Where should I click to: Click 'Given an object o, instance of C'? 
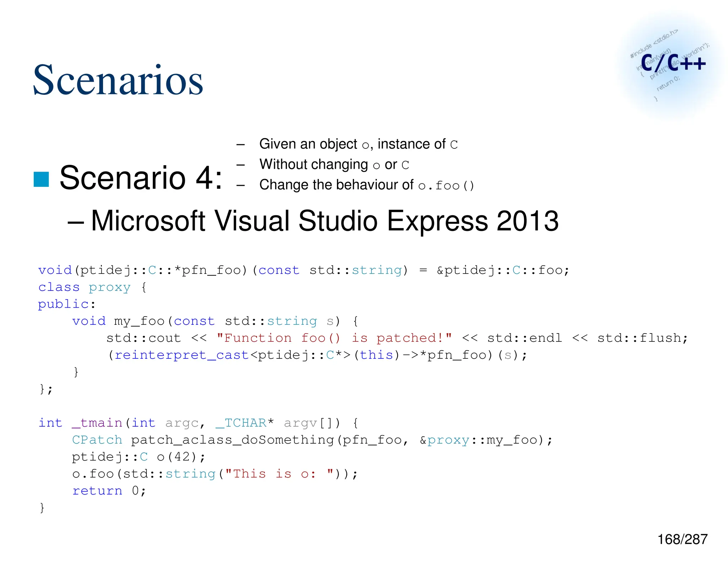pos(359,144)
